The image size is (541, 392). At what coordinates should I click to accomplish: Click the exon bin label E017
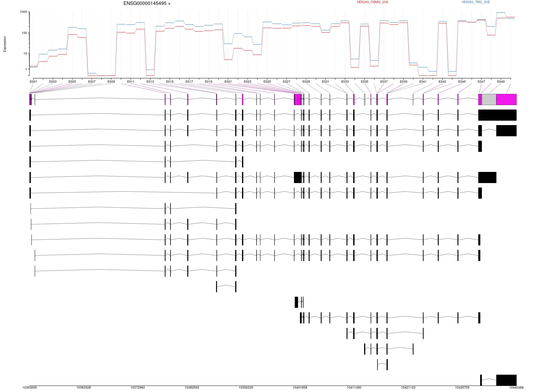[x=189, y=82]
